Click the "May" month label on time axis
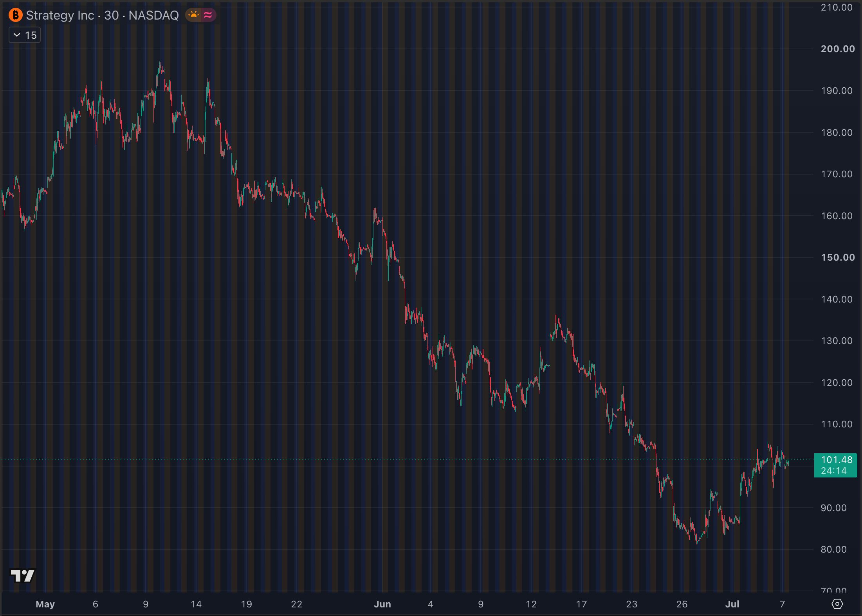This screenshot has width=862, height=616. (x=45, y=604)
